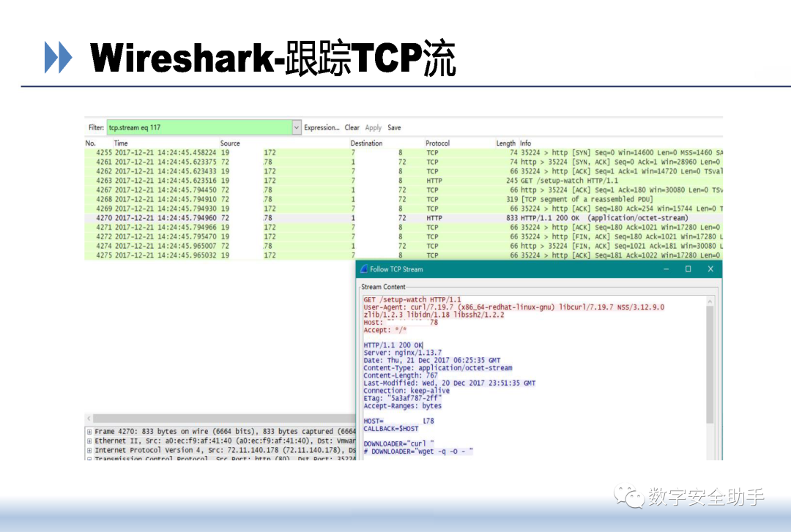Select packet 4262 in the list
Image resolution: width=791 pixels, height=532 pixels.
tap(404, 171)
